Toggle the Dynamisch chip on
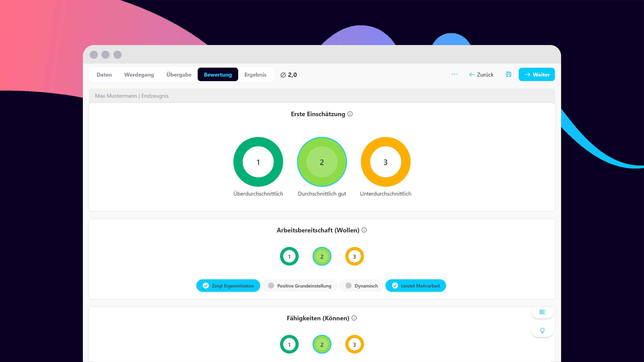 click(361, 286)
